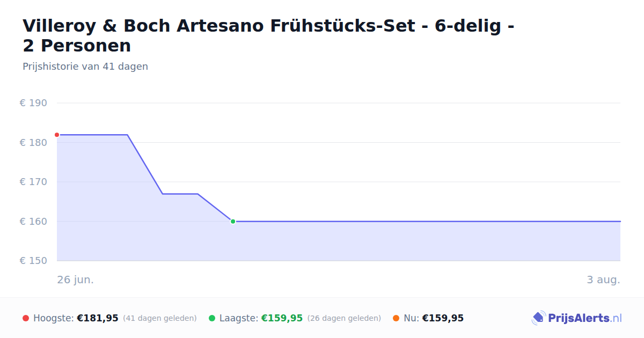Select the green Laagste legend dot
The width and height of the screenshot is (644, 338).
pos(212,318)
